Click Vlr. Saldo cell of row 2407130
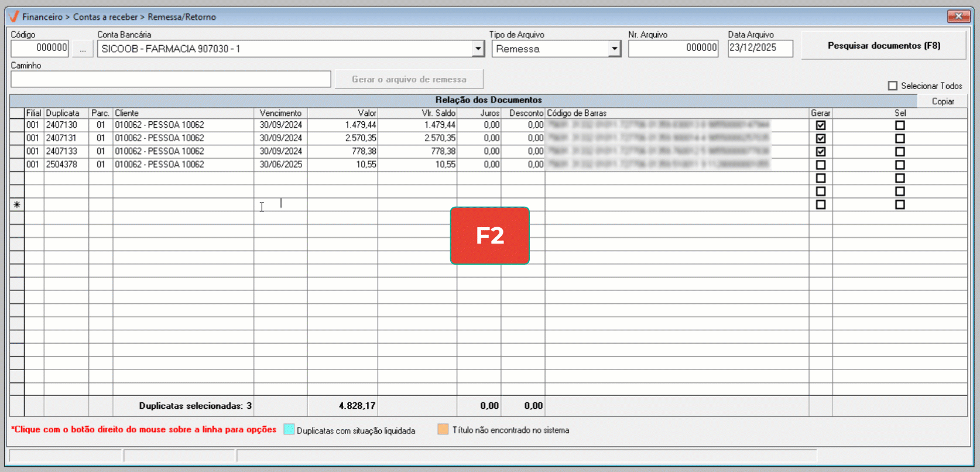 417,125
